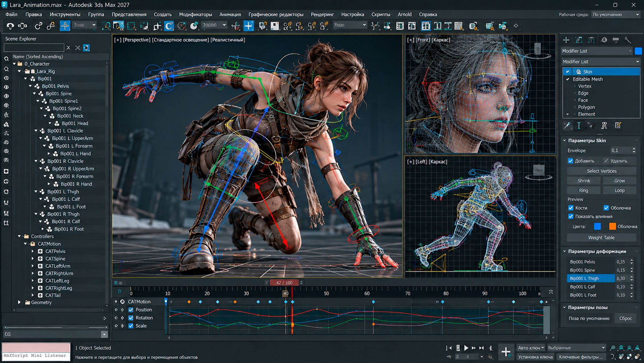Click the Сброс button
The height and width of the screenshot is (363, 644).
coord(625,318)
